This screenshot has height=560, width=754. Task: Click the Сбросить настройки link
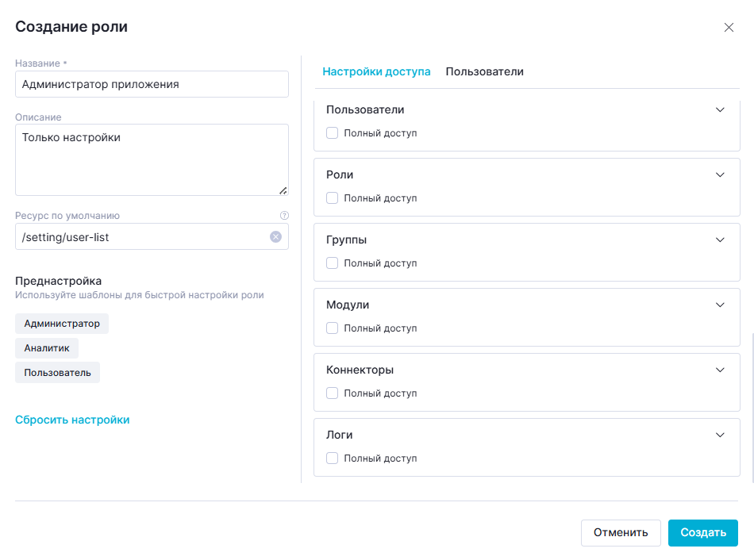(72, 420)
